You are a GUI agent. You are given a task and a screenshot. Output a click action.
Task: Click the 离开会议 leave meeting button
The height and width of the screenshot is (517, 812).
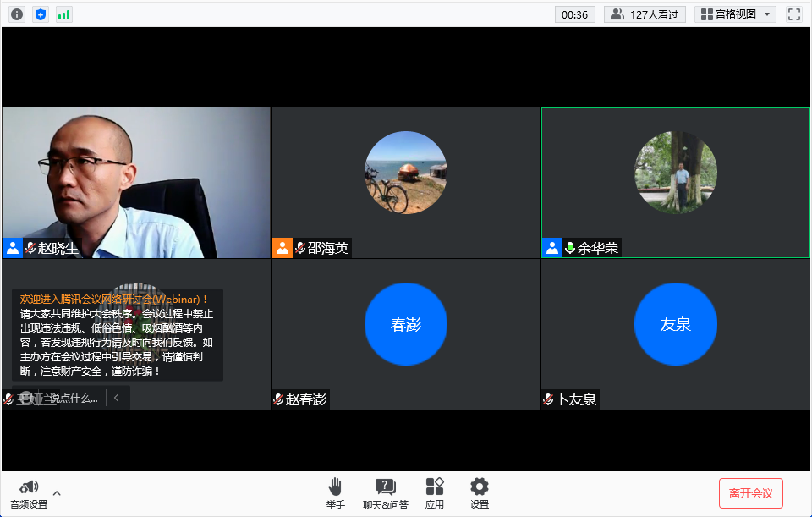tap(750, 493)
